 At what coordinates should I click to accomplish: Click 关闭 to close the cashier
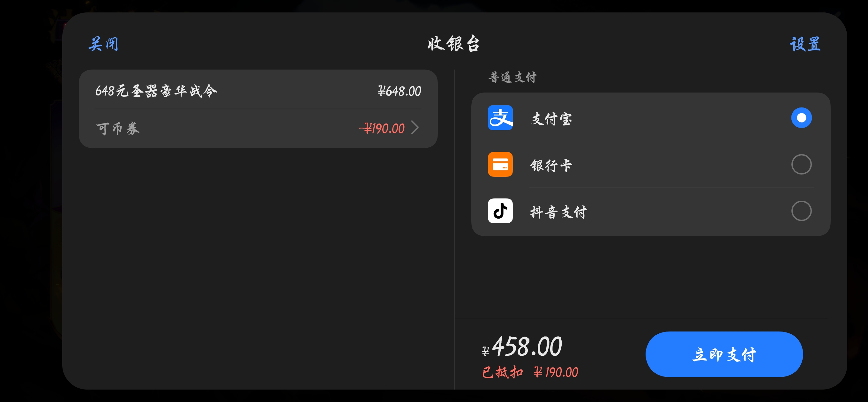pyautogui.click(x=103, y=44)
